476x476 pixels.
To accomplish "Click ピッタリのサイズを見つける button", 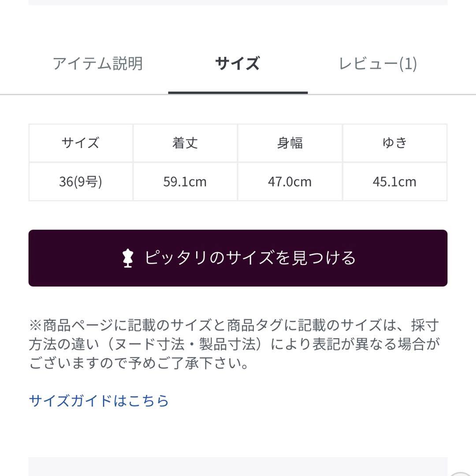I will pyautogui.click(x=238, y=259).
